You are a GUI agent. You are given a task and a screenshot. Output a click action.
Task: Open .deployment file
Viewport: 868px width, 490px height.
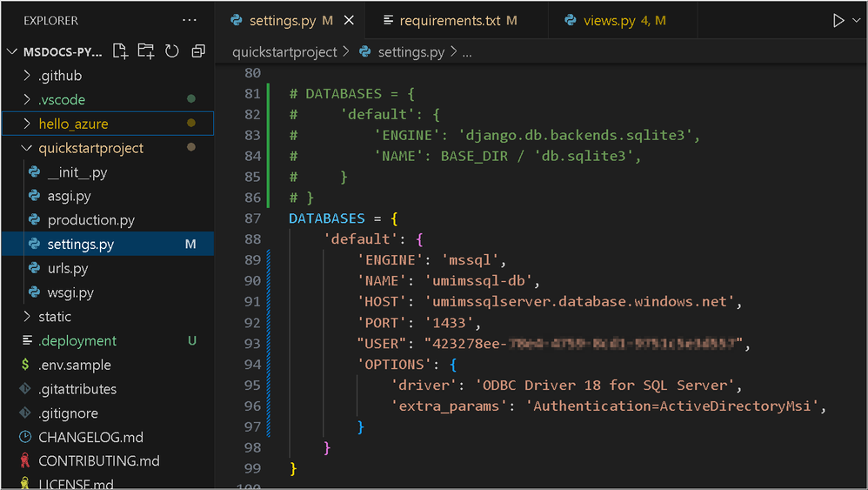point(107,340)
